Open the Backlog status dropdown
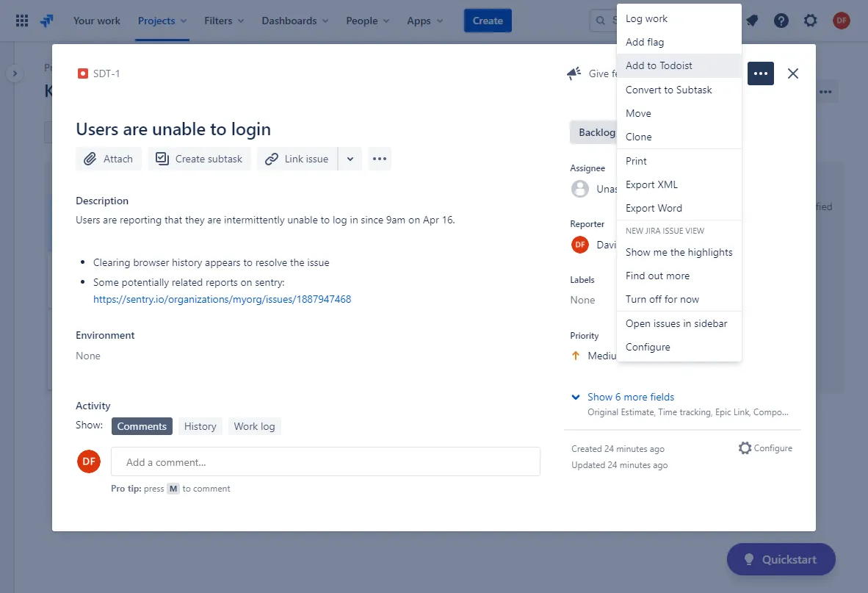The width and height of the screenshot is (868, 593). tap(593, 132)
